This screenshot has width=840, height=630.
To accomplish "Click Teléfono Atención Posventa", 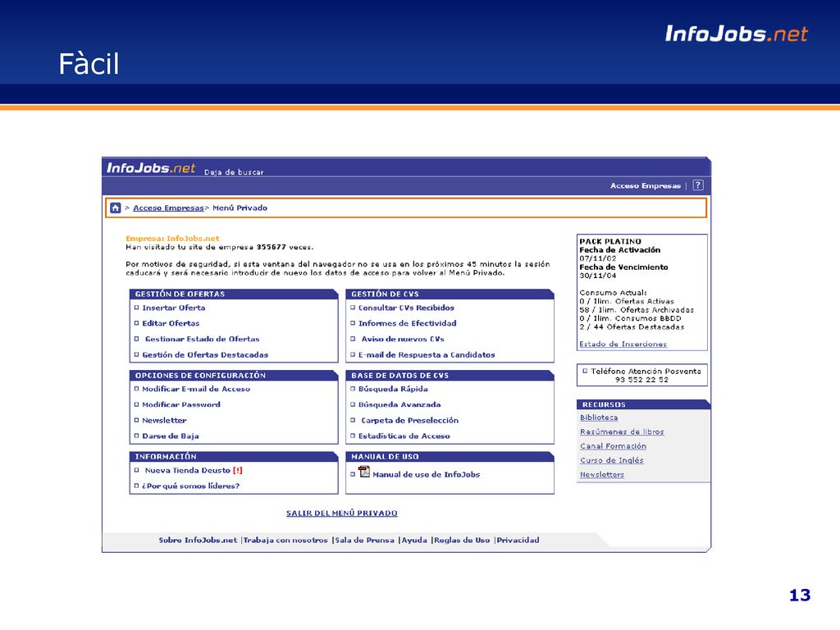I will coord(646,372).
